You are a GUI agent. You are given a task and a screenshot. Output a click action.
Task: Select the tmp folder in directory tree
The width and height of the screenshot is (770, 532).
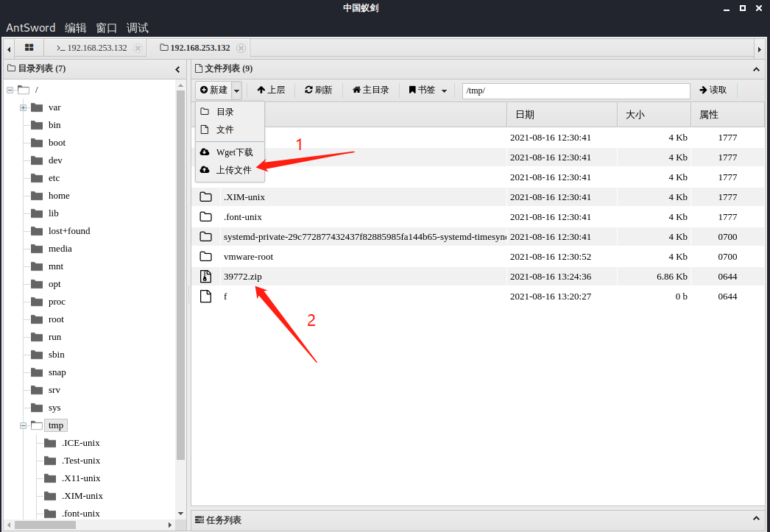pyautogui.click(x=56, y=425)
